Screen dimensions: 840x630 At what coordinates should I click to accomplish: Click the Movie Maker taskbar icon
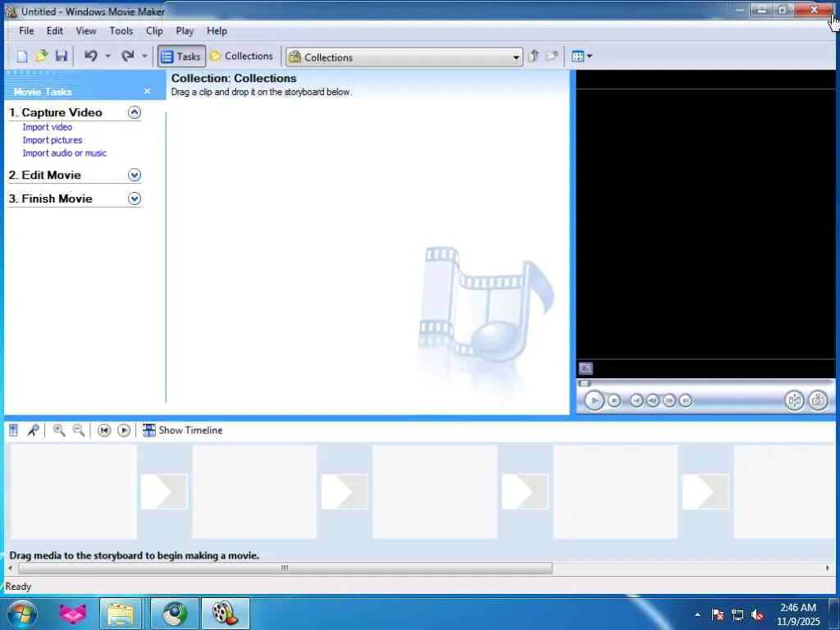(225, 614)
